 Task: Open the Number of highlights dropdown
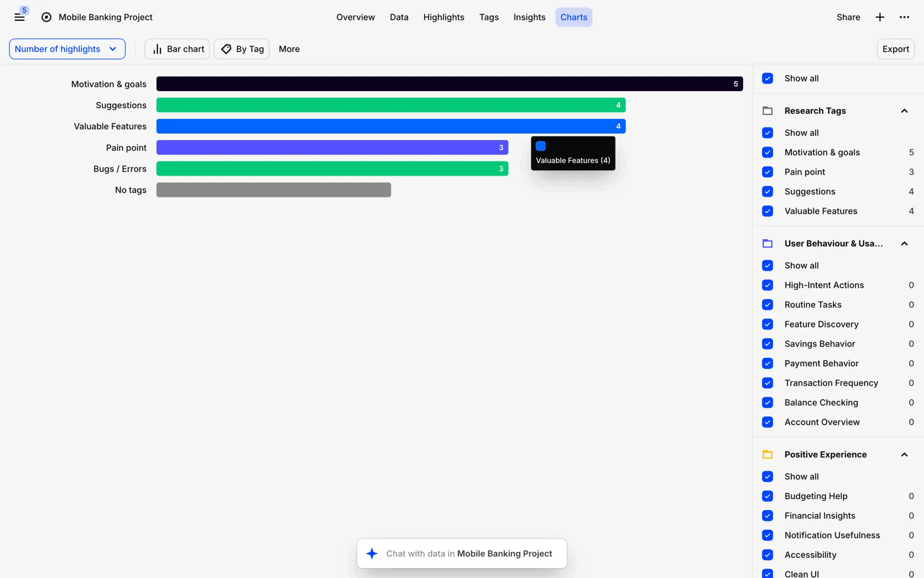coord(67,49)
